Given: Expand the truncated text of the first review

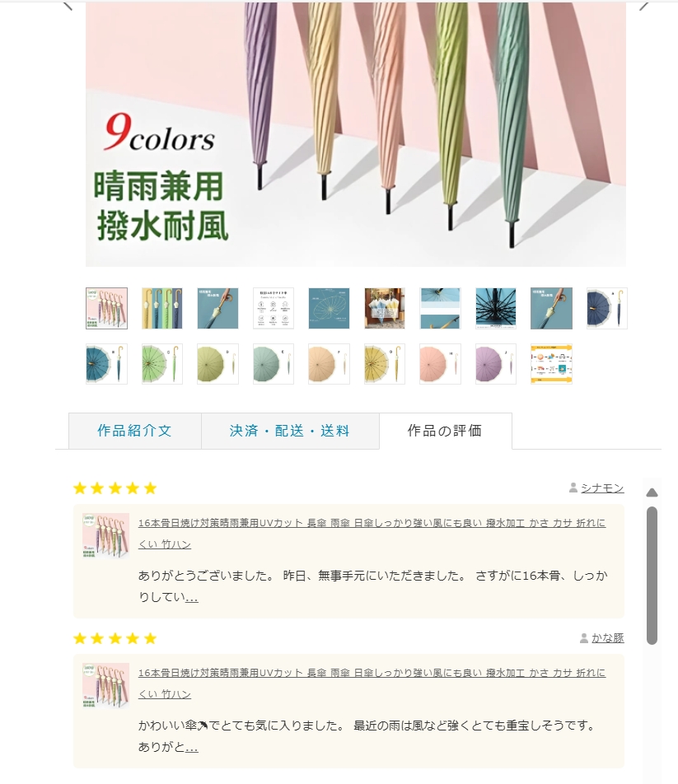Looking at the screenshot, I should coord(191,598).
